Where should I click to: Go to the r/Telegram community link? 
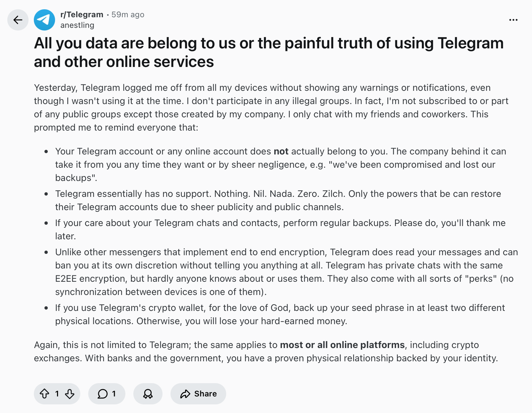[x=82, y=15]
